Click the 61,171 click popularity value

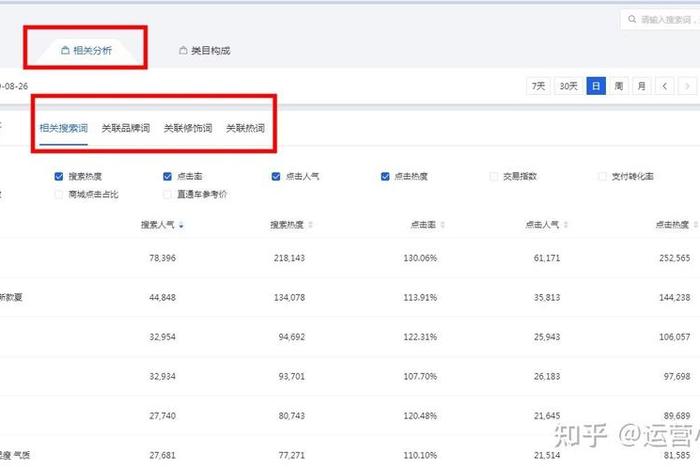pyautogui.click(x=547, y=258)
